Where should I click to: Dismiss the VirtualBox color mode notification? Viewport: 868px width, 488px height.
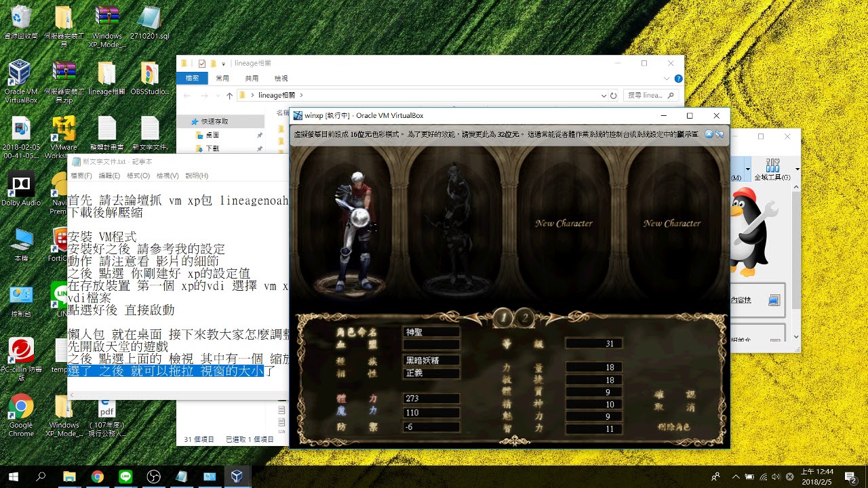point(709,134)
